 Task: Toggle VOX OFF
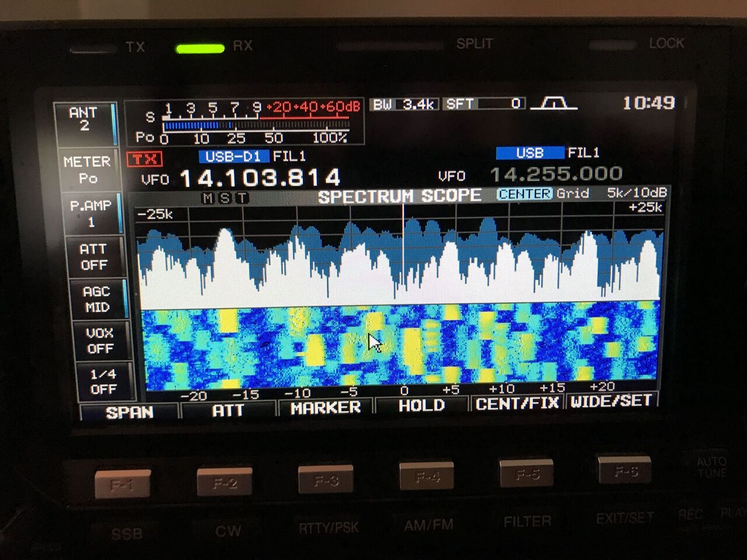click(100, 341)
